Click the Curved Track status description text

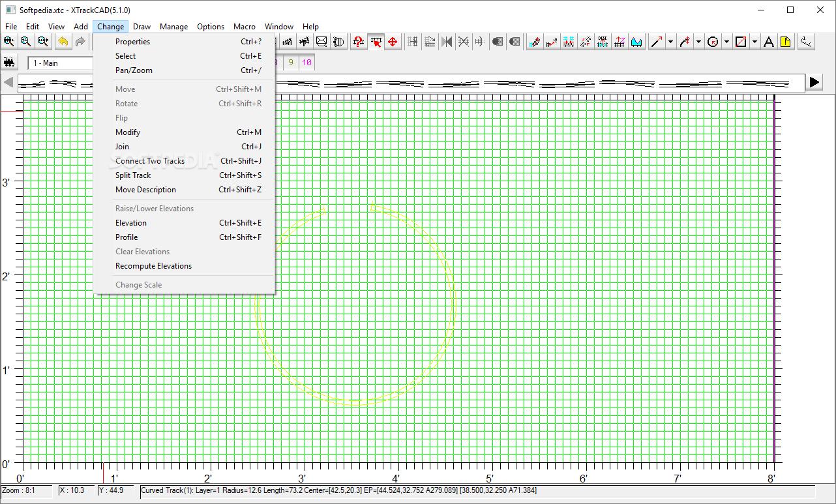[x=339, y=490]
